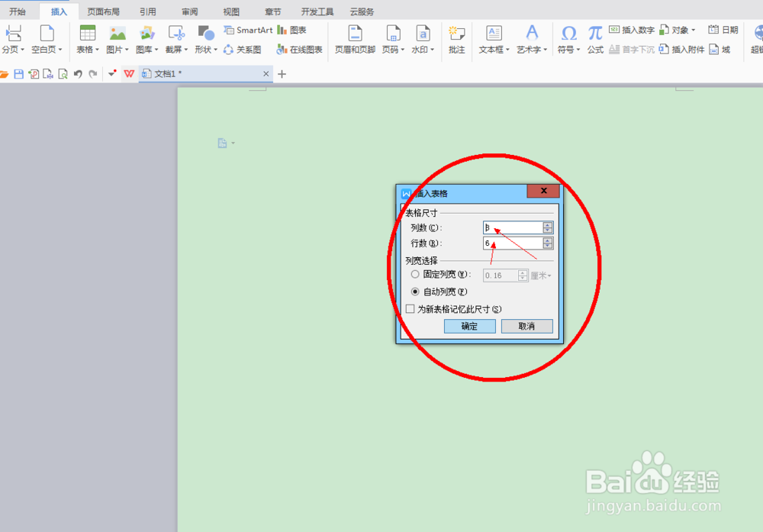
Task: Expand the 艺术字 dropdown arrow
Action: pos(546,50)
